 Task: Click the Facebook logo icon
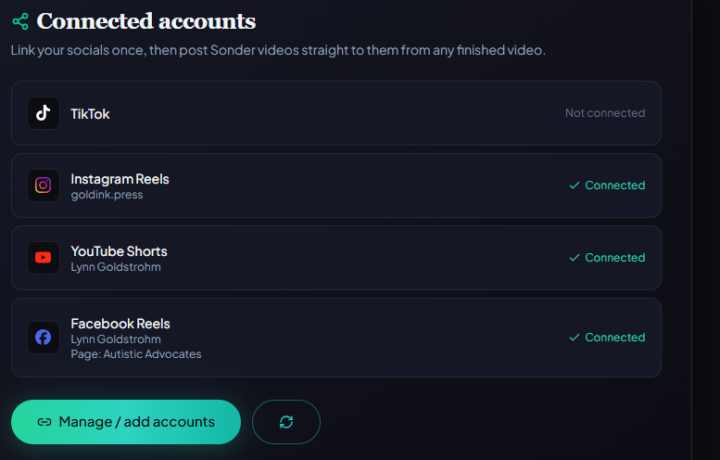click(x=43, y=337)
